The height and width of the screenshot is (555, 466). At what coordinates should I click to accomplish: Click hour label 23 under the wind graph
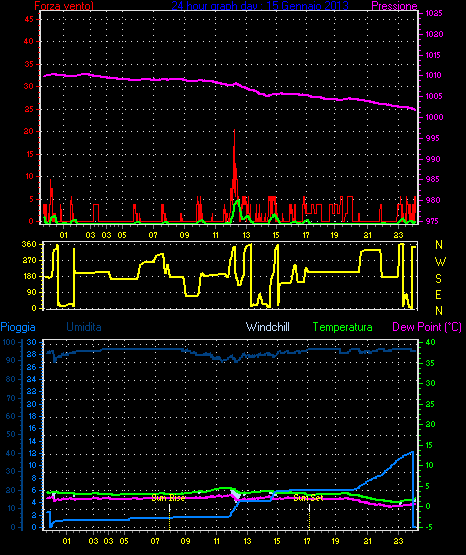(x=399, y=235)
